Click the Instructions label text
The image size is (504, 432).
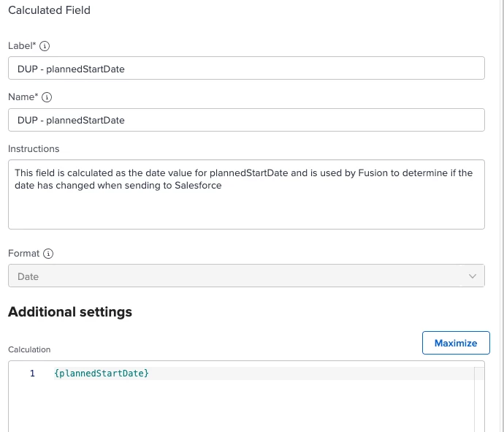point(34,149)
